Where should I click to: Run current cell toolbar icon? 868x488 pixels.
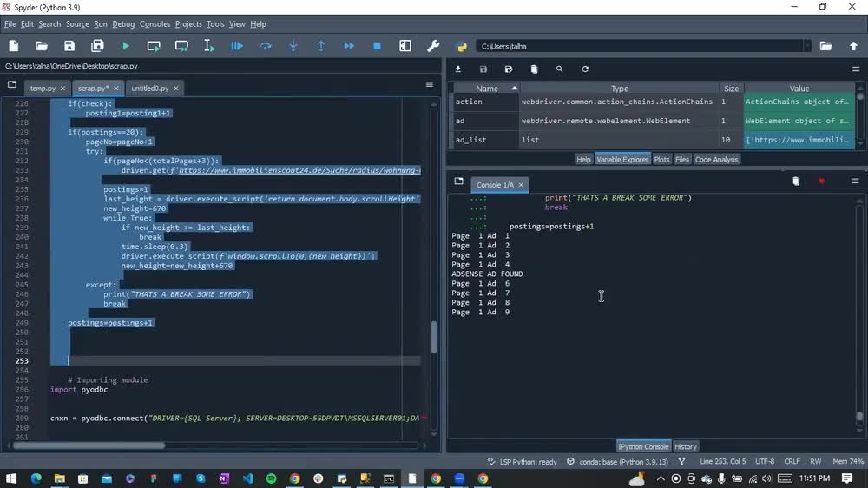[x=154, y=46]
